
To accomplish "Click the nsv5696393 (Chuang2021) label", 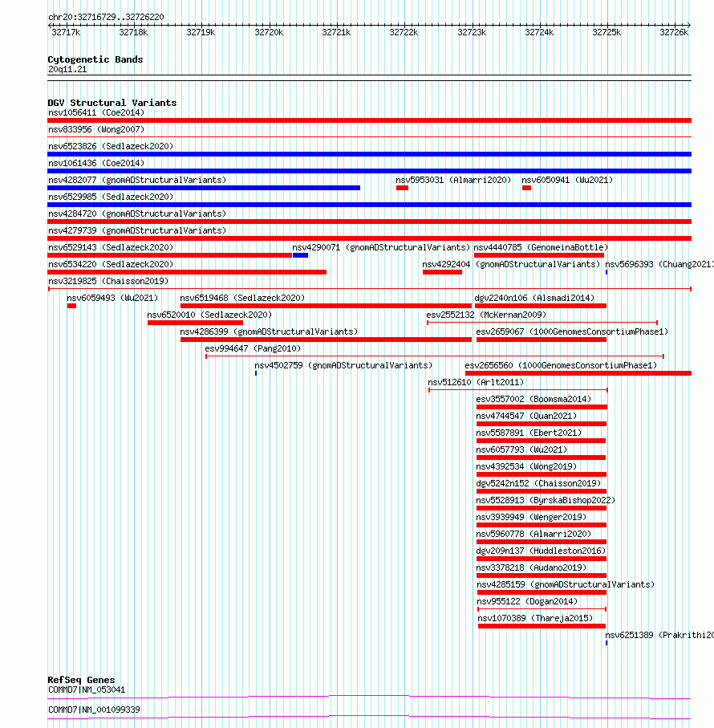I will (x=659, y=264).
